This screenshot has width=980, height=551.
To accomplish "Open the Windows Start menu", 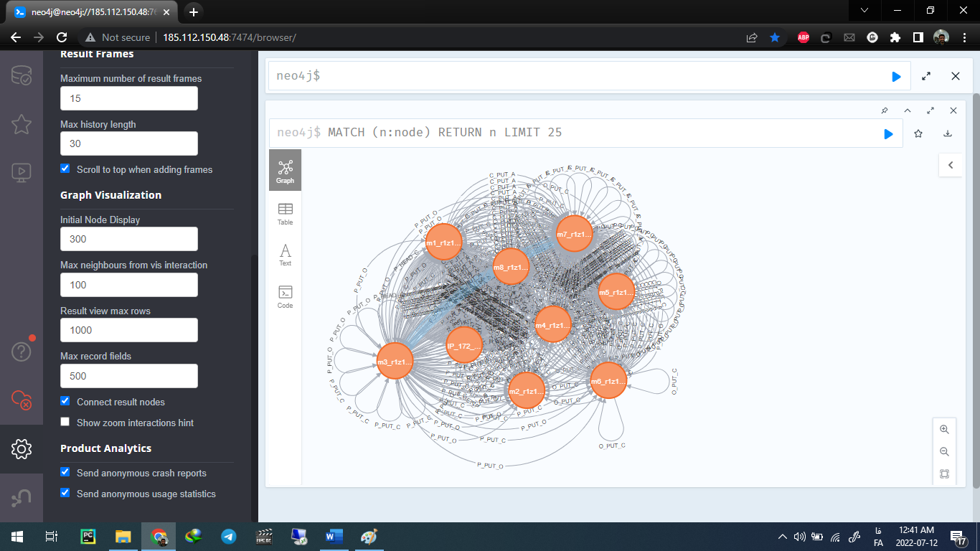I will (17, 536).
